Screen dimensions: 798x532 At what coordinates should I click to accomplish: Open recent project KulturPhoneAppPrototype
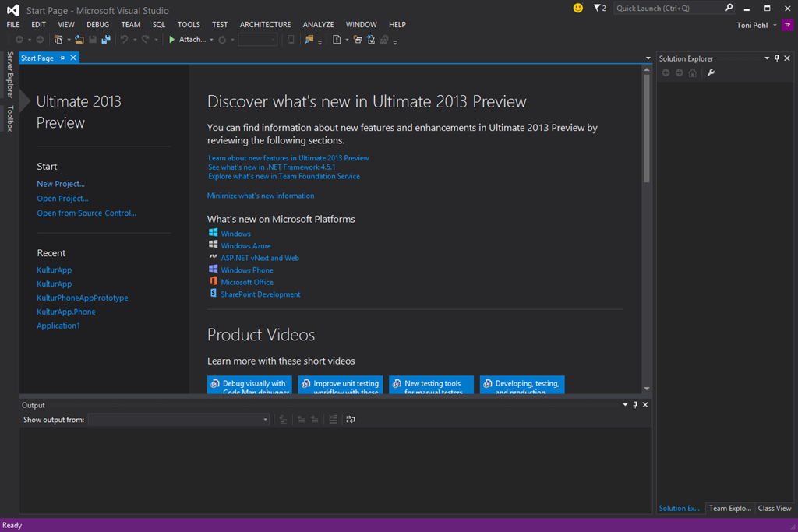click(x=83, y=298)
